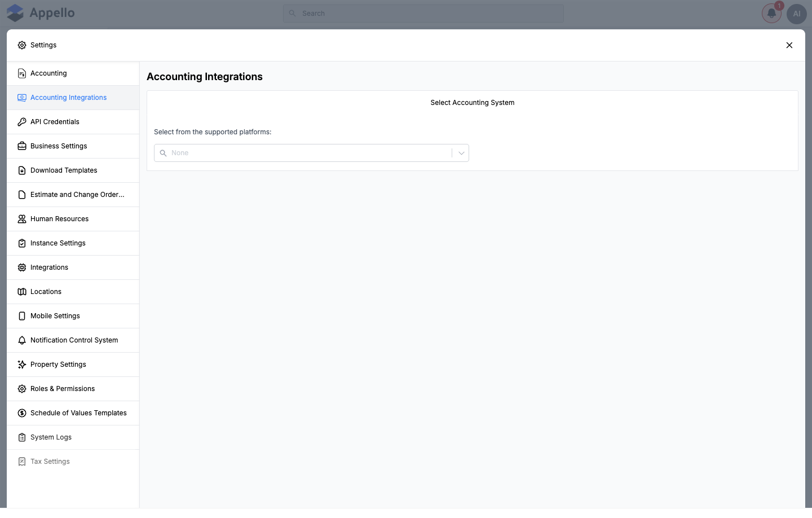Click the Accounting Integrations monitor icon
The width and height of the screenshot is (812, 518).
[22, 98]
